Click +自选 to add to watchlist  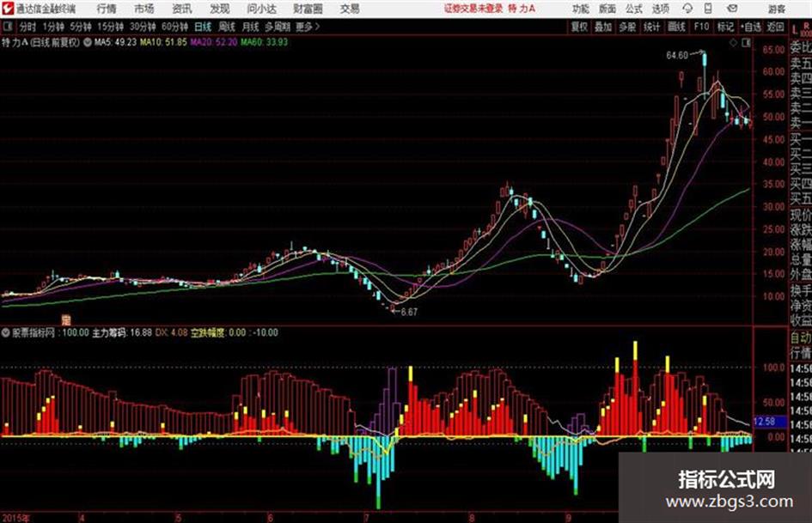coord(750,27)
